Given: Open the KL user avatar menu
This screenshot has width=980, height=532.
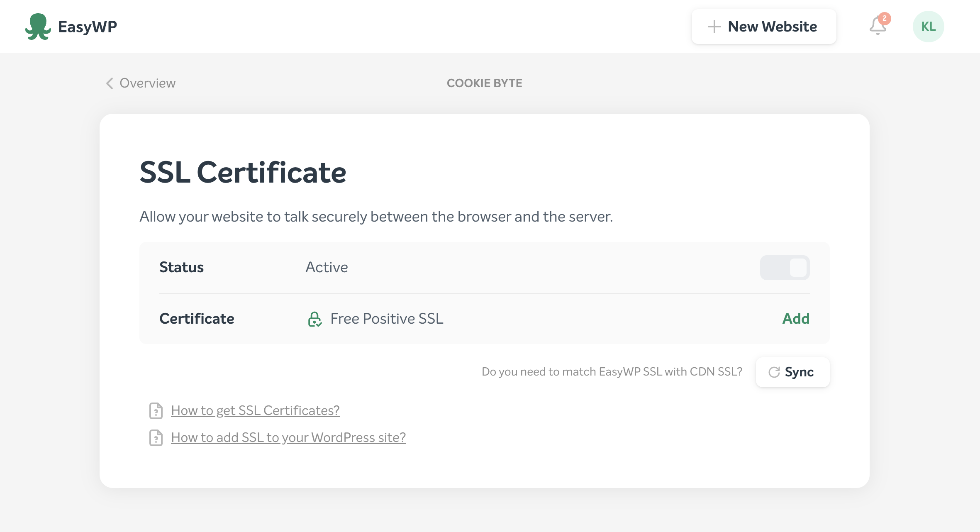Looking at the screenshot, I should click(x=928, y=27).
